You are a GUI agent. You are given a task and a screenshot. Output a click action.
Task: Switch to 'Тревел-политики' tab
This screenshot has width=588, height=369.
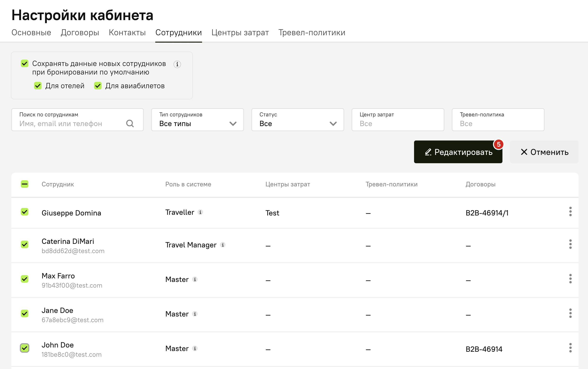[x=311, y=32]
